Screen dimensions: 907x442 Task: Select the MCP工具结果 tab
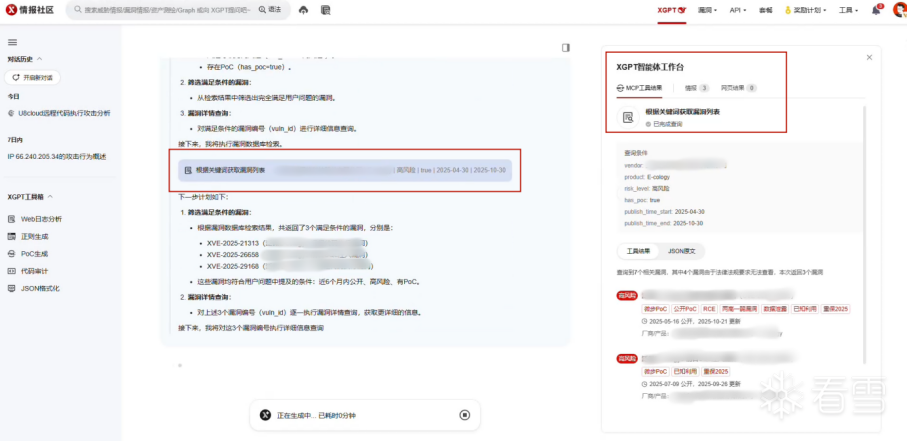tap(639, 89)
